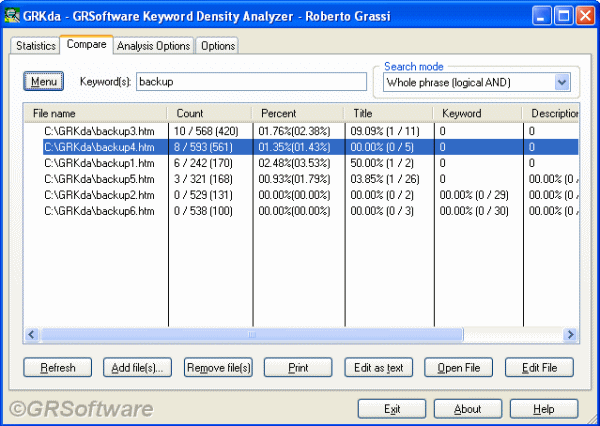Sort by Title column header
This screenshot has width=600, height=426.
point(389,113)
